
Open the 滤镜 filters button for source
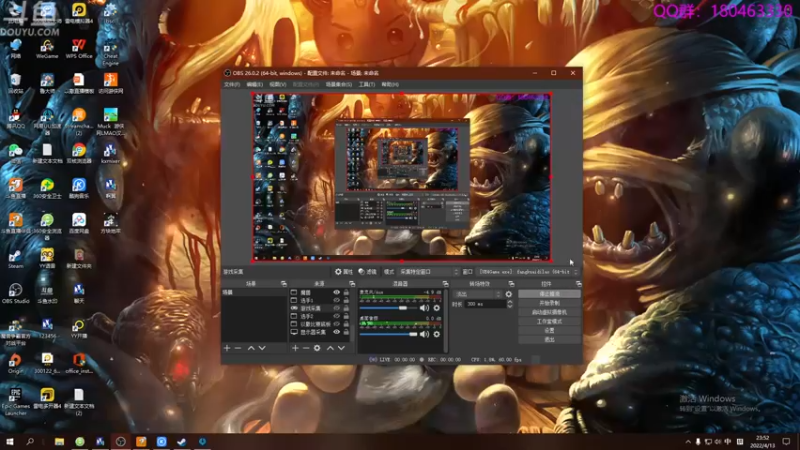[367, 272]
